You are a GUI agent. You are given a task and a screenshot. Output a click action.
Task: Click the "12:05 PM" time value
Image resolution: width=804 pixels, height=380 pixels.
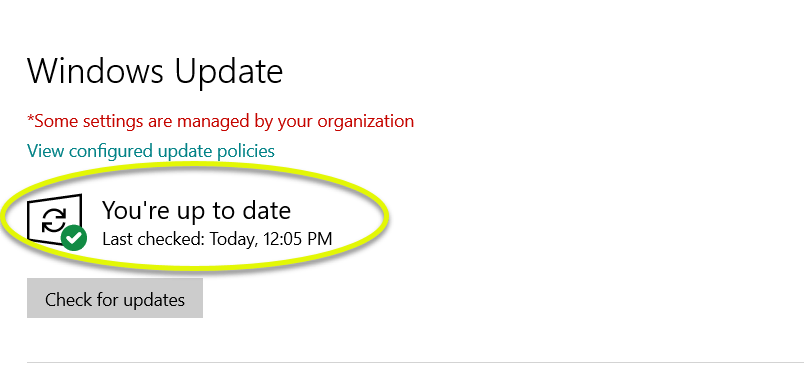pos(297,239)
